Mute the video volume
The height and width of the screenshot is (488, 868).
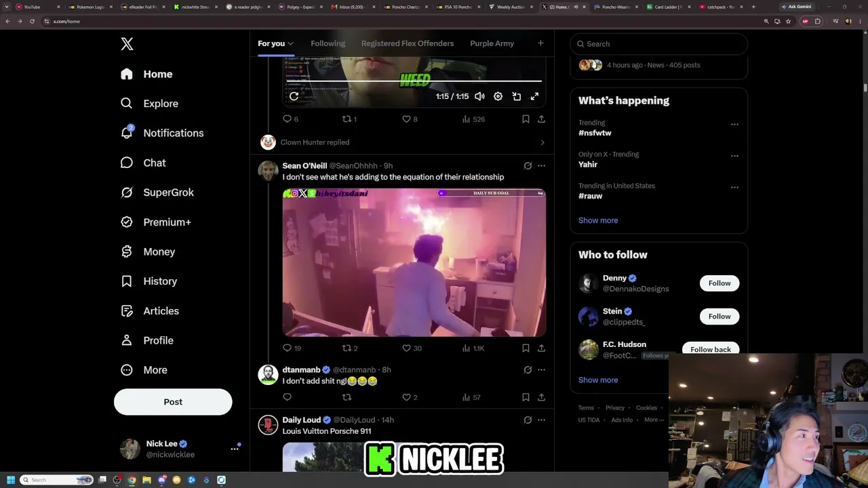[479, 96]
